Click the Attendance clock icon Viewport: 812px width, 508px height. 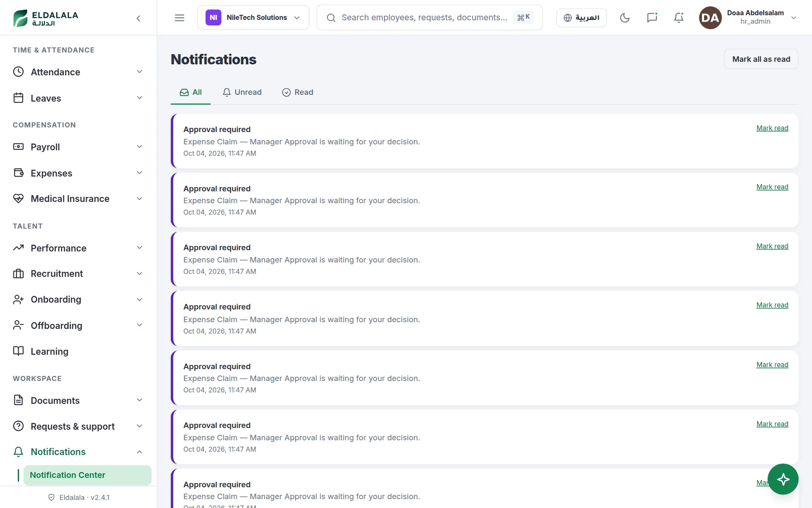tap(18, 72)
